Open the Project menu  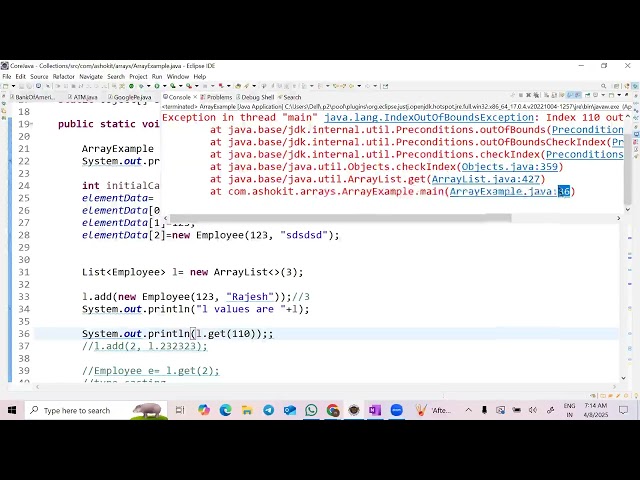pyautogui.click(x=138, y=76)
